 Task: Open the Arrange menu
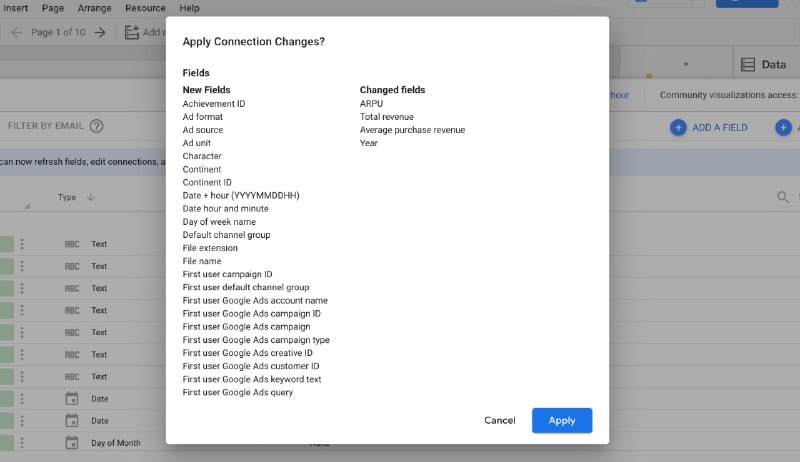pyautogui.click(x=94, y=8)
